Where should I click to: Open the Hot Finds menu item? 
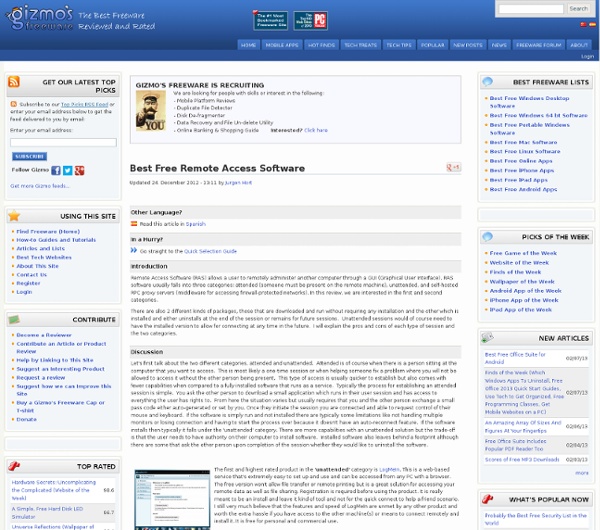[321, 45]
